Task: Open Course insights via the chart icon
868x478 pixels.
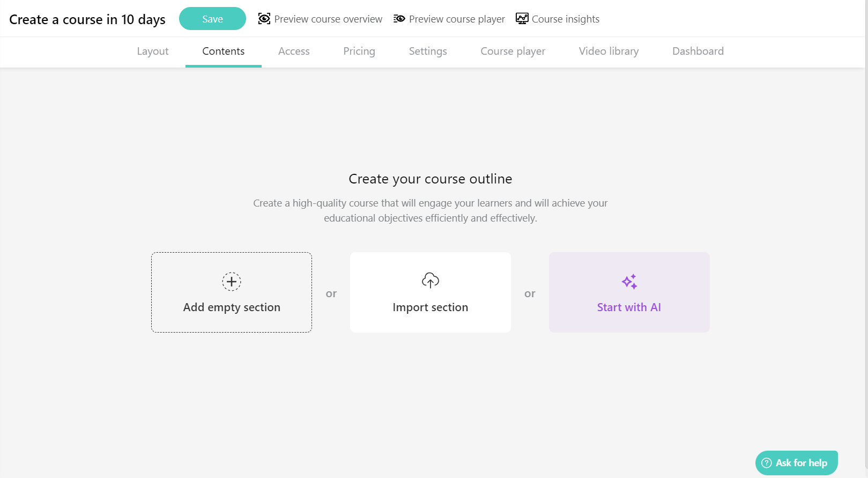Action: pyautogui.click(x=521, y=18)
